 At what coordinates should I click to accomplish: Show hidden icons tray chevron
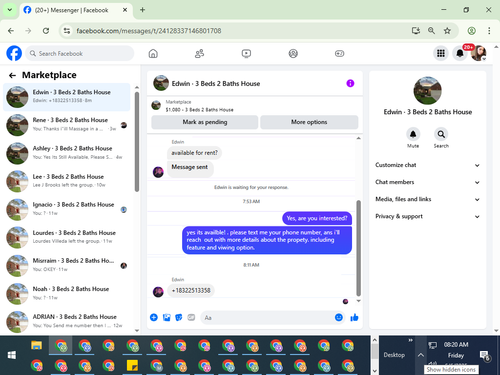point(421,355)
